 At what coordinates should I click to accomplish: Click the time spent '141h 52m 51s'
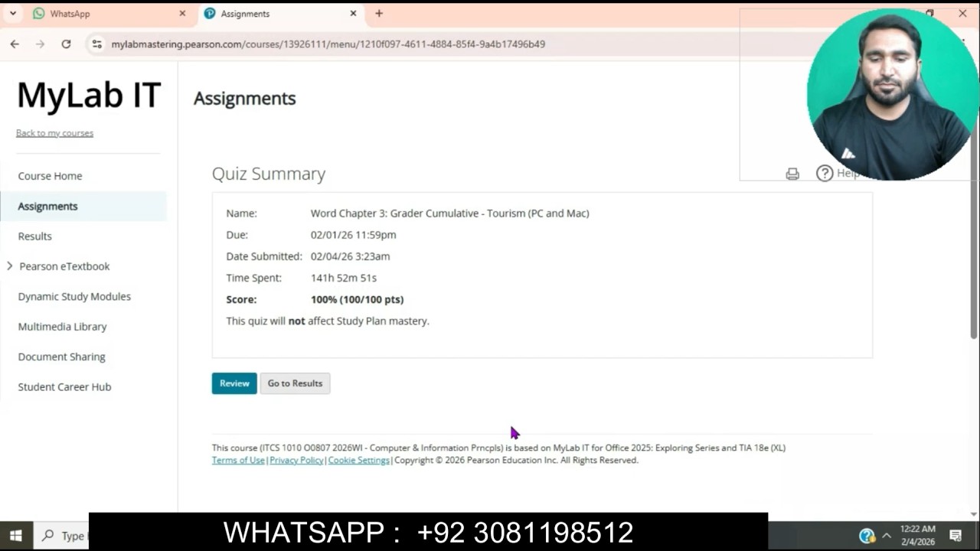(x=344, y=278)
